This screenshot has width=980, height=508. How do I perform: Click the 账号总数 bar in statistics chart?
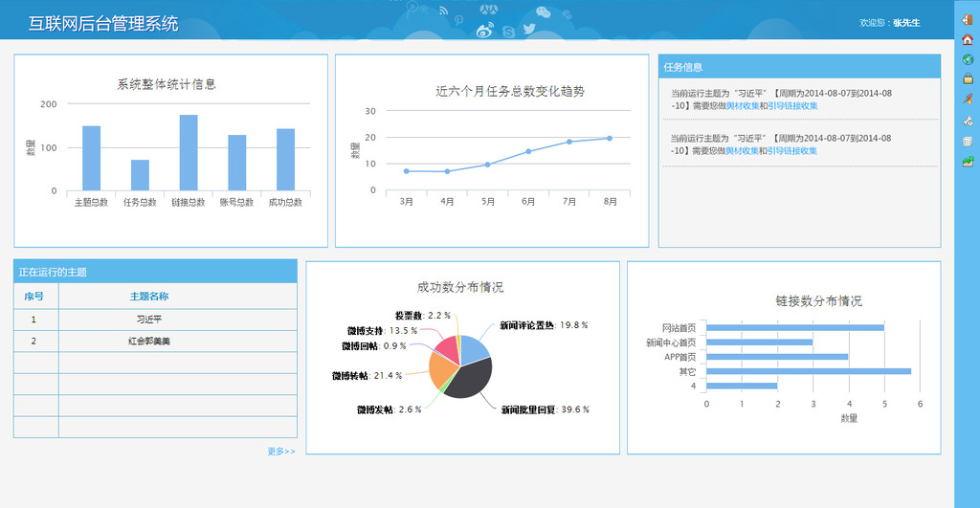237,163
